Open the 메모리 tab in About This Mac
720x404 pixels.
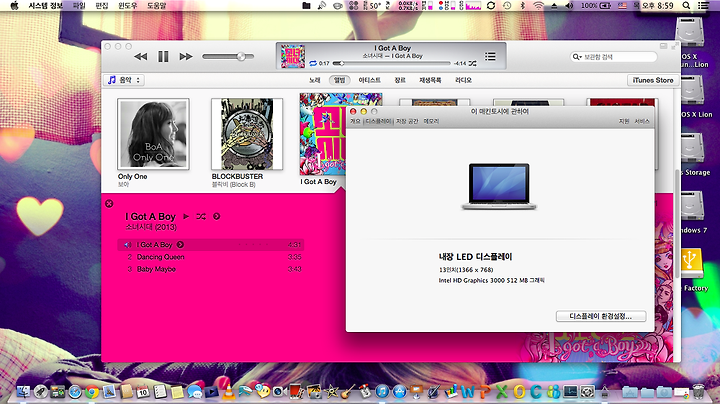[x=431, y=121]
